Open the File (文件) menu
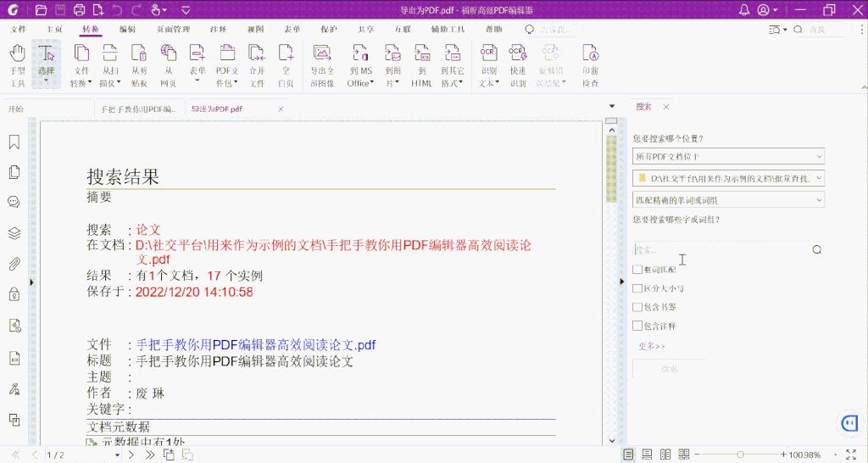 [18, 29]
